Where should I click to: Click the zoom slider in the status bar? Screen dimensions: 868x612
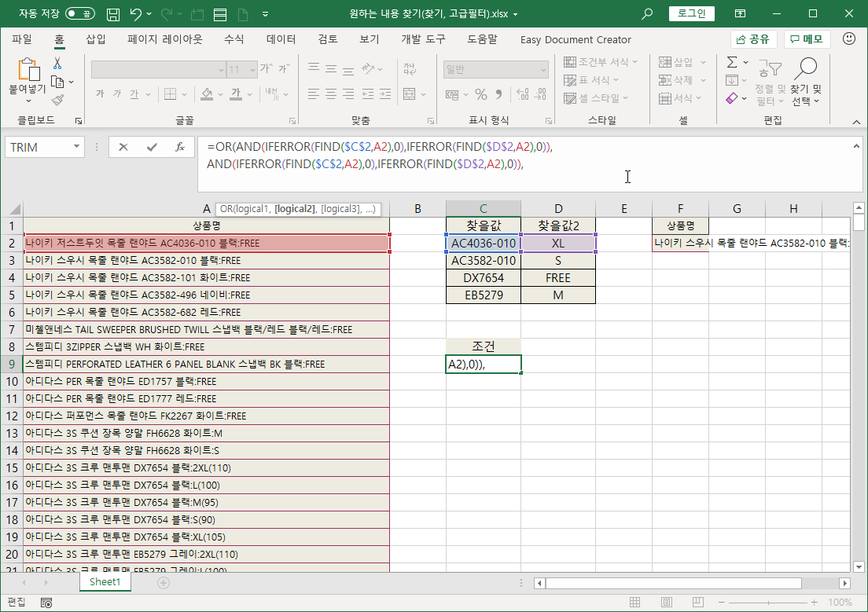point(768,602)
